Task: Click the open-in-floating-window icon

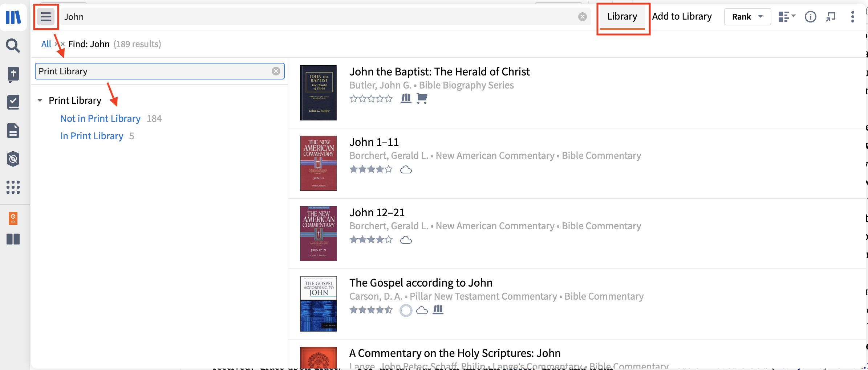Action: (x=831, y=17)
